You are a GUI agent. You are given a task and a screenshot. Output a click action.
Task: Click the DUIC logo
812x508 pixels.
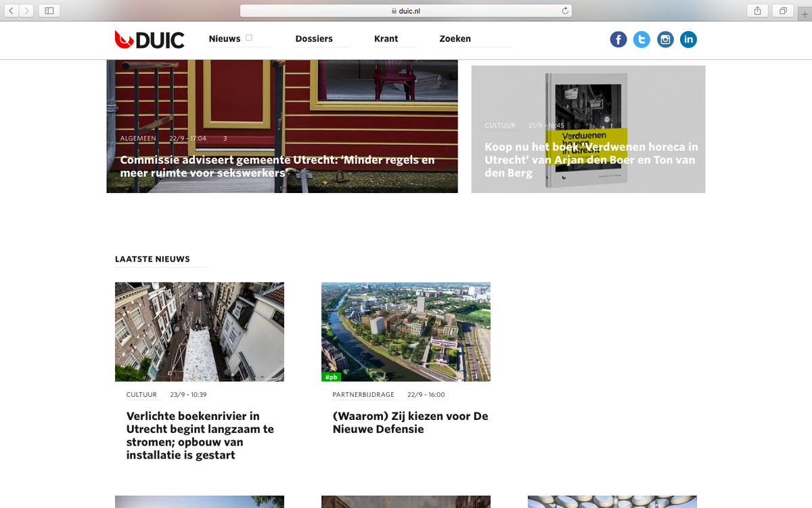[x=149, y=39]
